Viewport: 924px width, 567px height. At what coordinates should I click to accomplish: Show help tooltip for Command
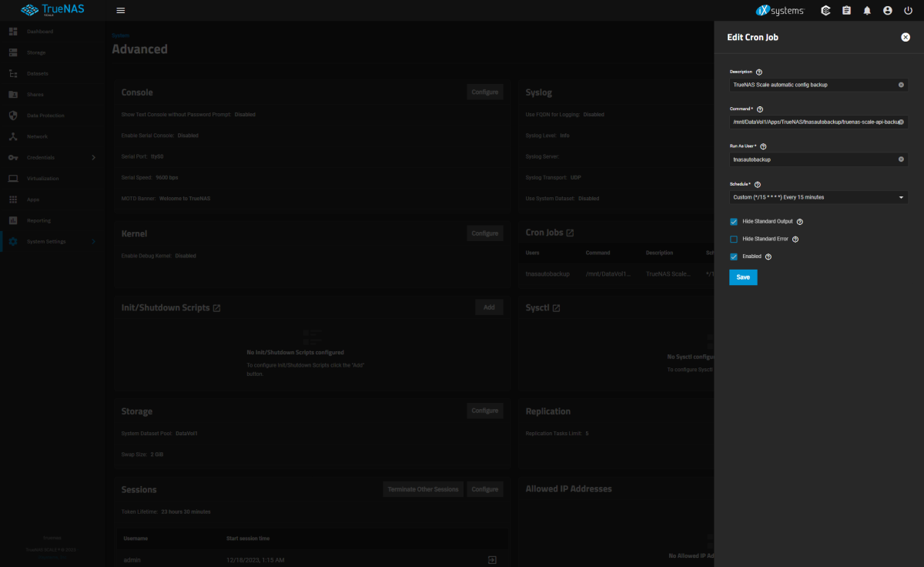click(760, 109)
